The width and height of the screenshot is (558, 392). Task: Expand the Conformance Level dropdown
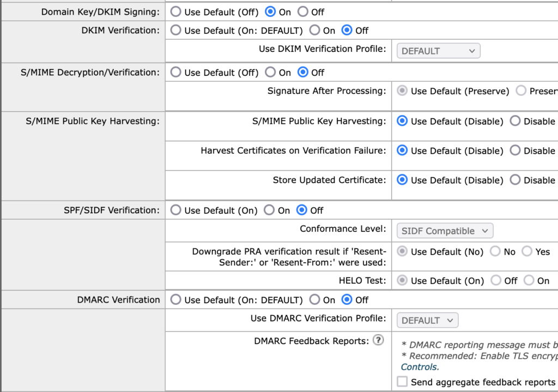(x=445, y=231)
